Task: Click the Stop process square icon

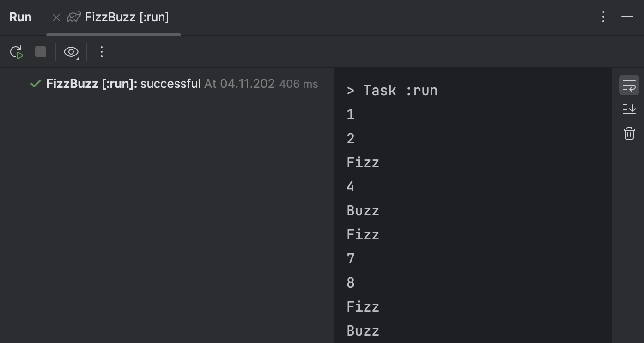Action: (41, 52)
